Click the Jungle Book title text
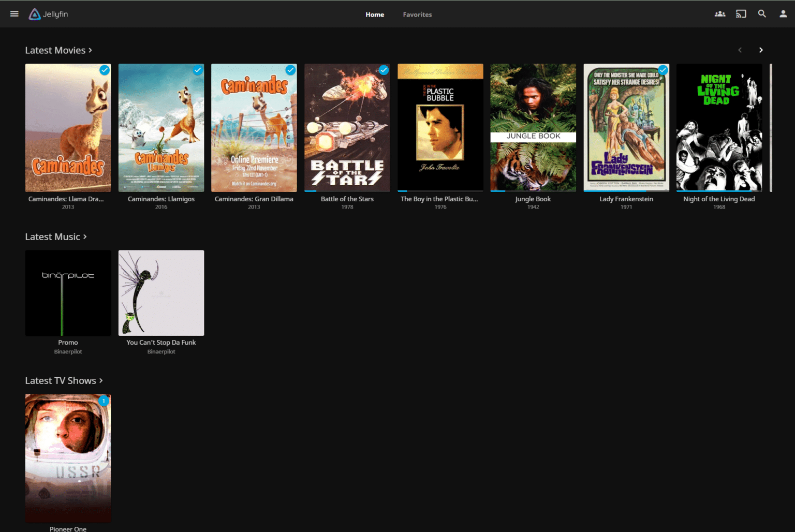795x532 pixels. 533,199
